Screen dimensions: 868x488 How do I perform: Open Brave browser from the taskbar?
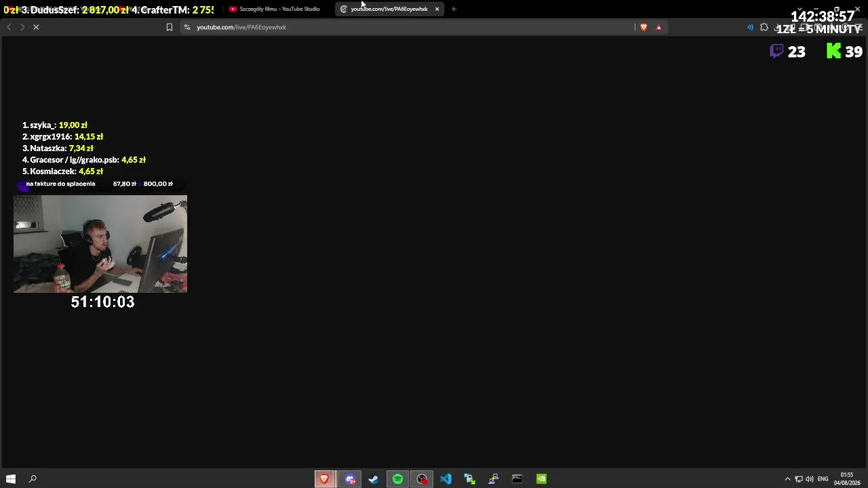coord(324,479)
